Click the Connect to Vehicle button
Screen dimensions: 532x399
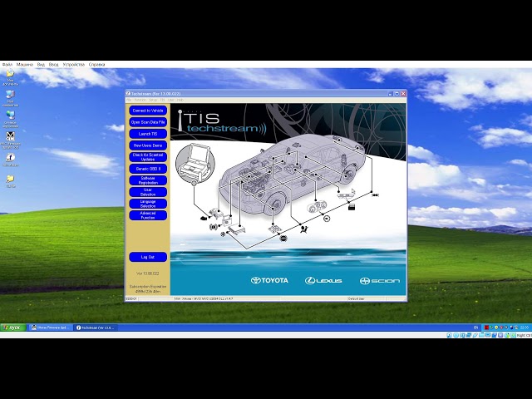148,111
